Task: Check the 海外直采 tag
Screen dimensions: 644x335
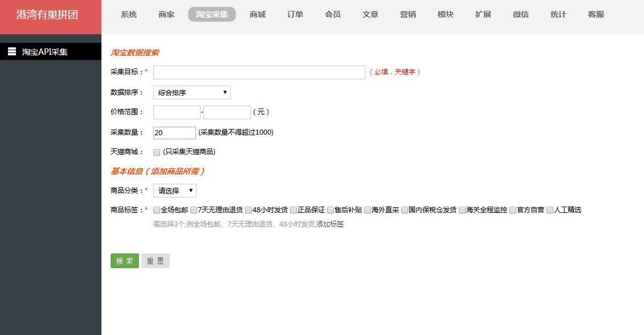Action: [368, 210]
